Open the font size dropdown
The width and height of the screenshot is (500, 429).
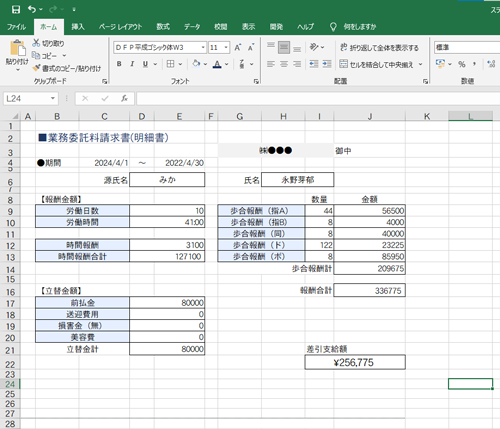[226, 47]
